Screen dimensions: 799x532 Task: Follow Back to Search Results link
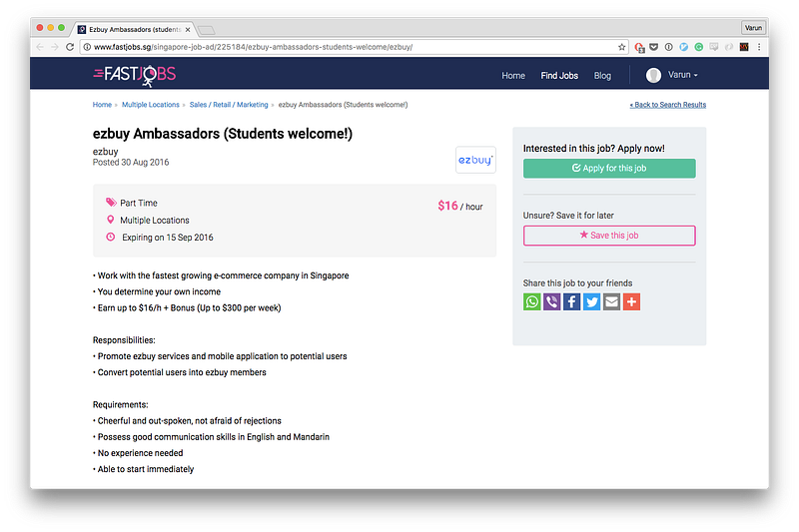[668, 105]
